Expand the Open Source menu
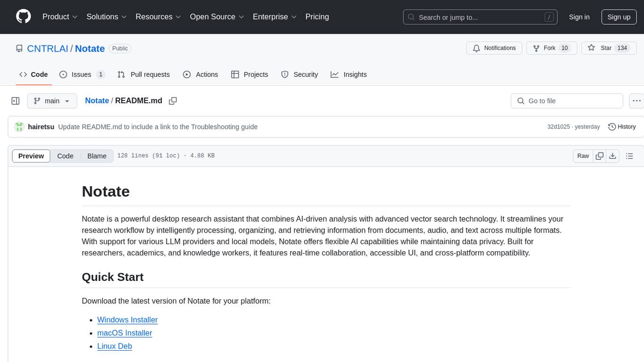Viewport: 644px width, 362px height. point(217,17)
